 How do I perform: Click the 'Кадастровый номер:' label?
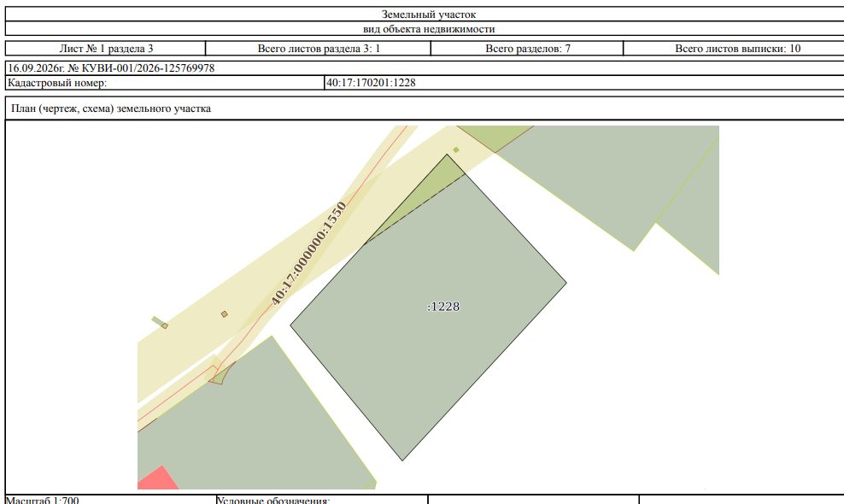click(x=57, y=83)
